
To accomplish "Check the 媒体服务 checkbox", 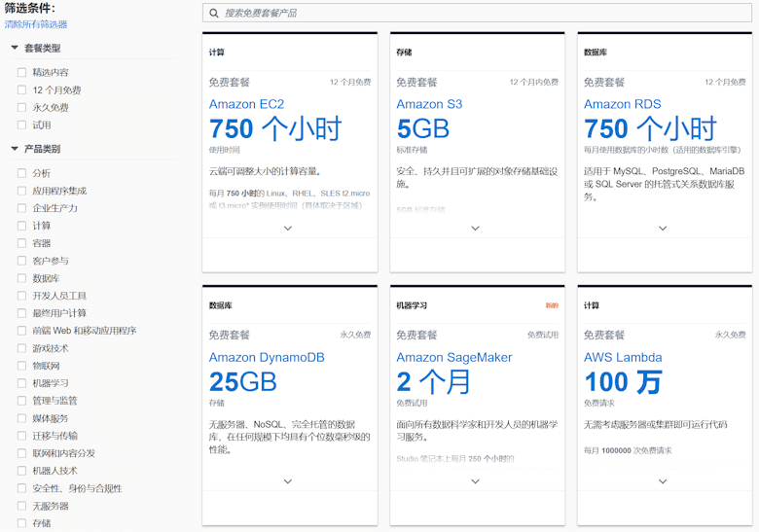I will pos(21,418).
